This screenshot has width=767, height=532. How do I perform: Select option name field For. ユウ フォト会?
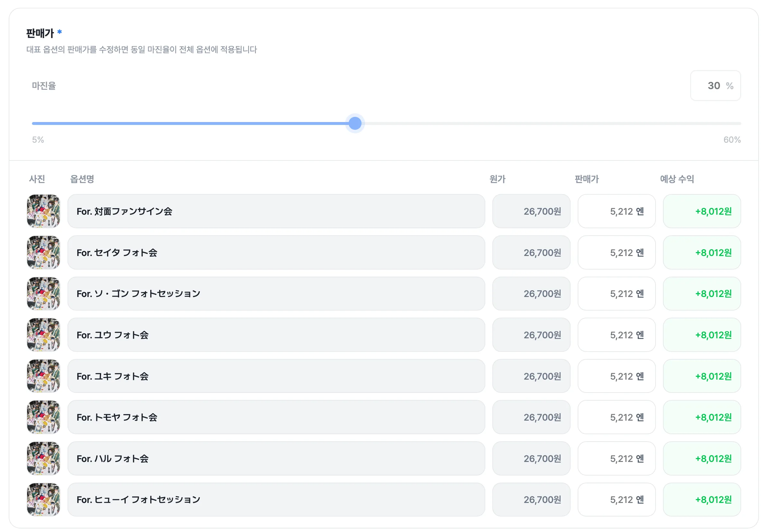276,335
